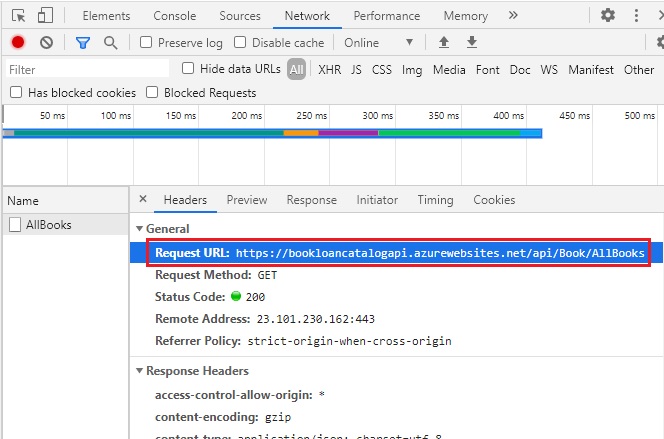Filter requests by Manifest type

coord(591,70)
